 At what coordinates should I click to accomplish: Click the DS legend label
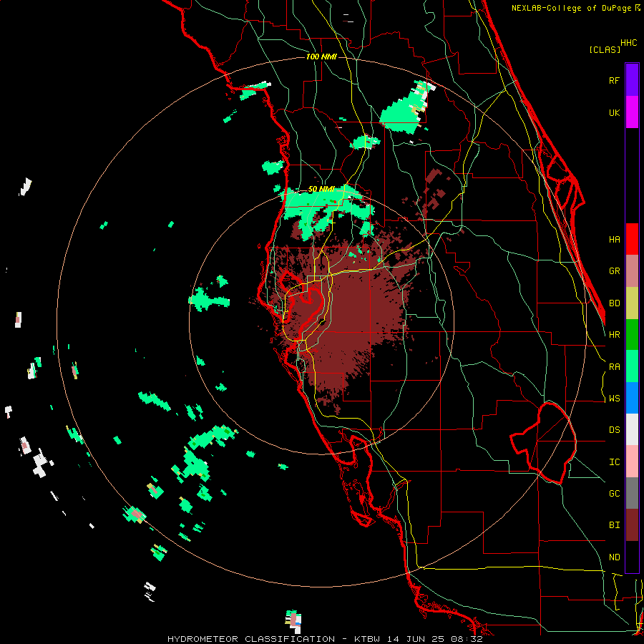pos(614,430)
